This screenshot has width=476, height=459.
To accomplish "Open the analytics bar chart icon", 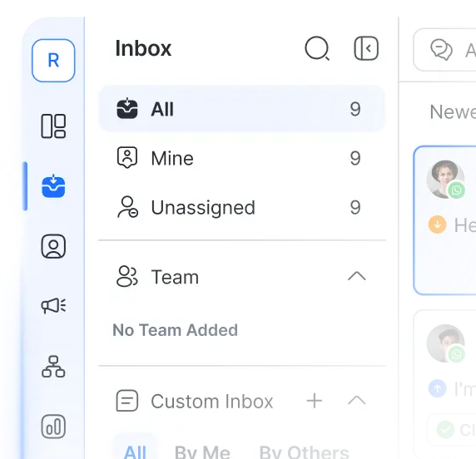I will click(53, 427).
